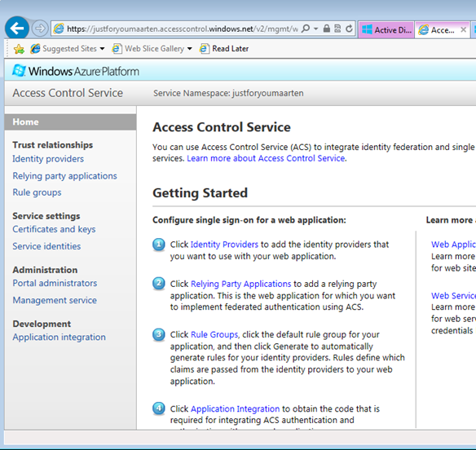Viewport: 476px width, 450px height.
Task: Expand the address bar search dropdown arrow
Action: (315, 29)
